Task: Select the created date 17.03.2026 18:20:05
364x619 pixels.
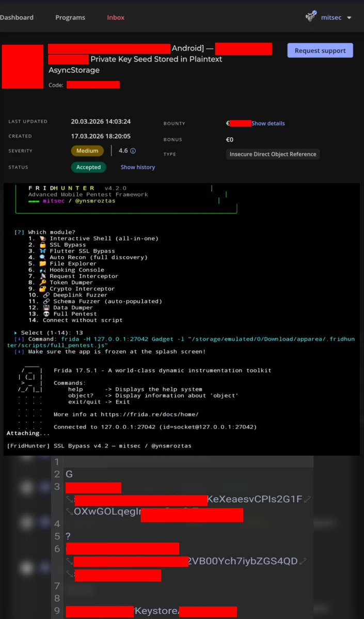Action: click(101, 136)
